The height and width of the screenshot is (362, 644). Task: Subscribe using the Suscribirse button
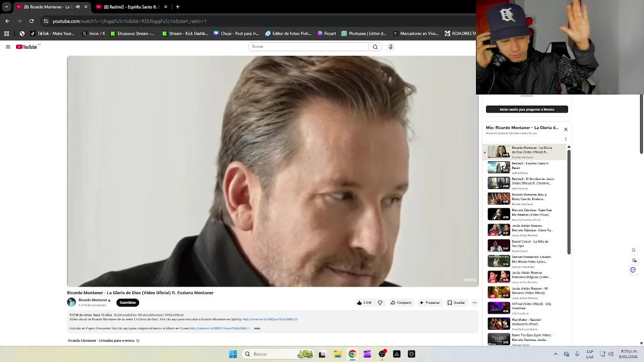pyautogui.click(x=128, y=303)
